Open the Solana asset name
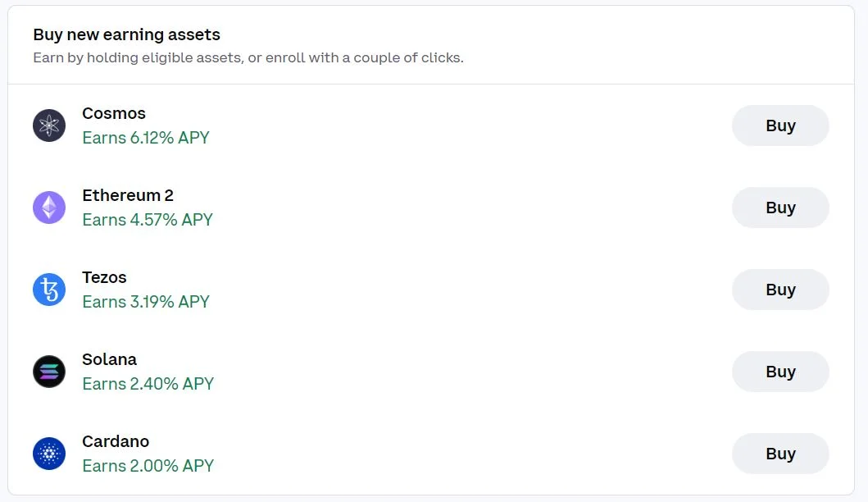The image size is (868, 502). tap(109, 359)
